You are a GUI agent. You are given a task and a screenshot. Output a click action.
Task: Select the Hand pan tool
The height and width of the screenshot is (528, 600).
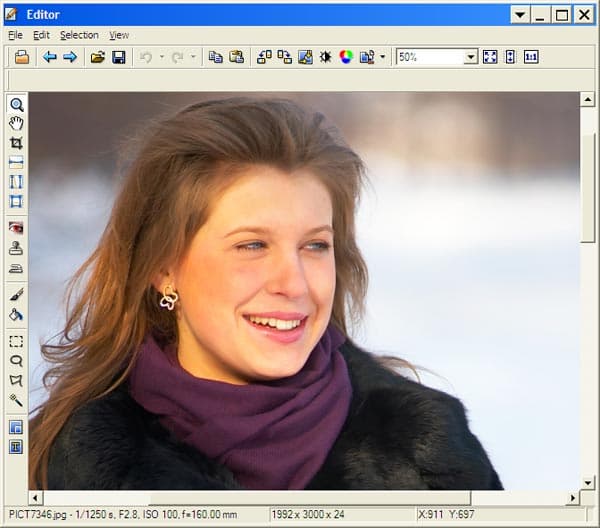tap(16, 124)
